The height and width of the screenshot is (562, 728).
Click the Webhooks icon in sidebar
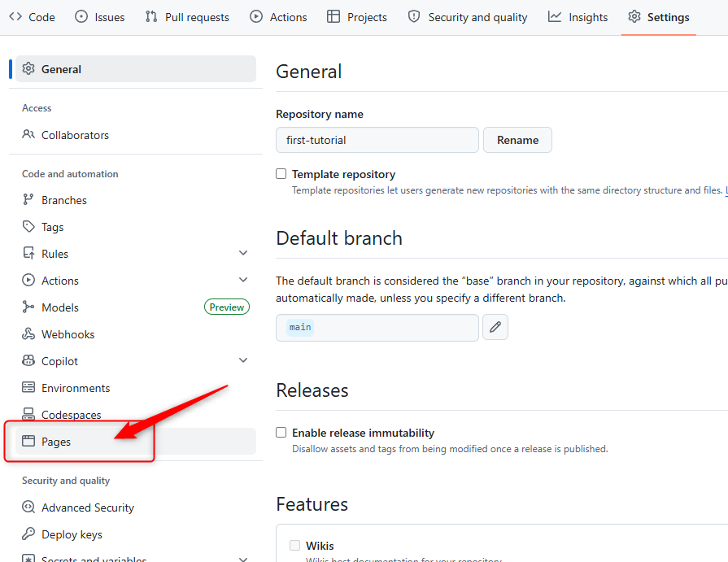pyautogui.click(x=28, y=334)
